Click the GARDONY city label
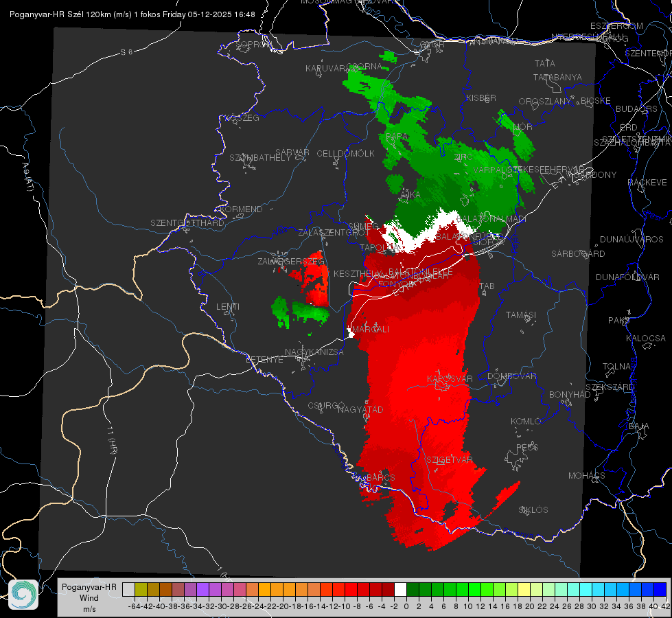Viewport: 672px width, 618px height. coord(596,175)
